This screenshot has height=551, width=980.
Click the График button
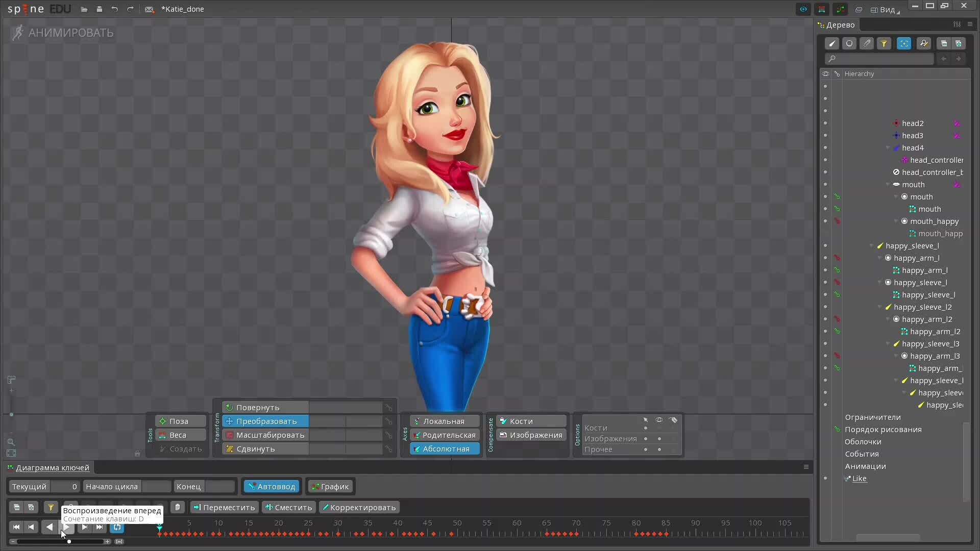[330, 487]
